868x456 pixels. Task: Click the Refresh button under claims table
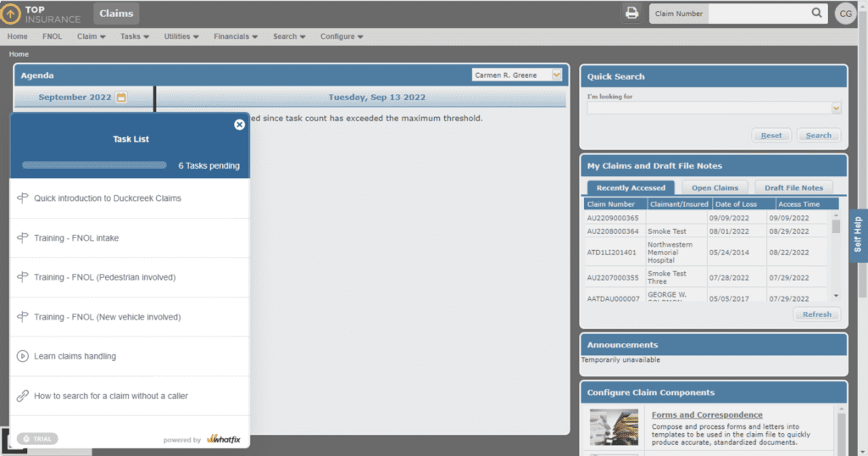816,314
